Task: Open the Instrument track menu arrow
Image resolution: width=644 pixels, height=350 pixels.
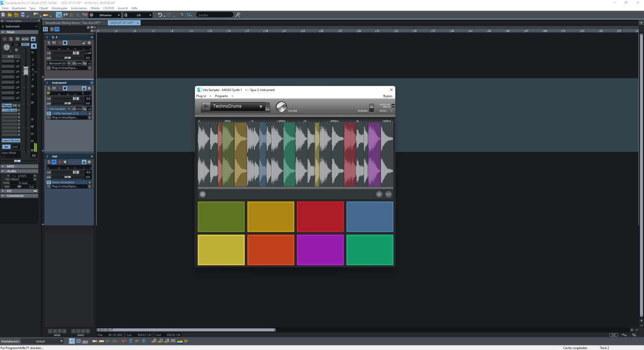Action: tap(92, 83)
